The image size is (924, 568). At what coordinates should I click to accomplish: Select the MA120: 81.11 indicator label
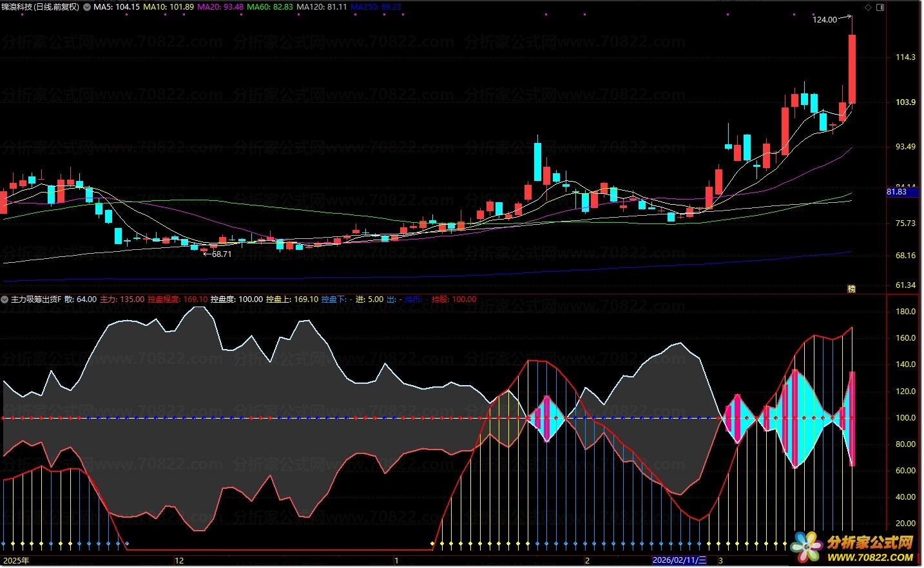[x=322, y=7]
